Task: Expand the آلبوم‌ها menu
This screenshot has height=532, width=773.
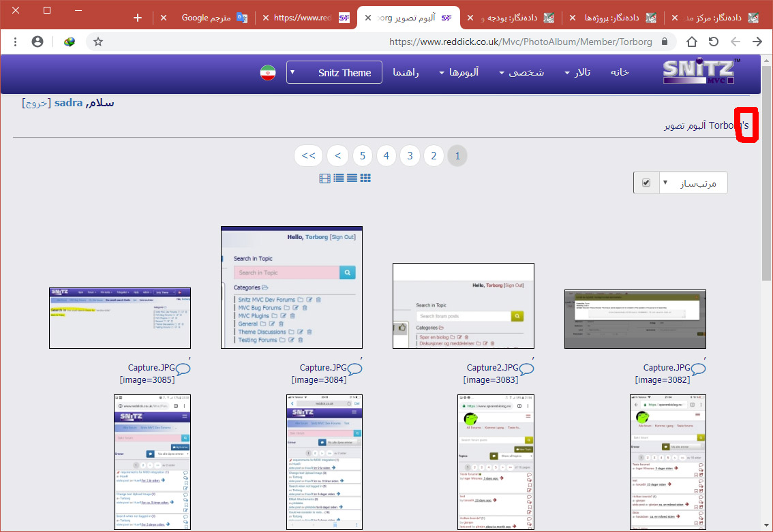Action: (459, 72)
